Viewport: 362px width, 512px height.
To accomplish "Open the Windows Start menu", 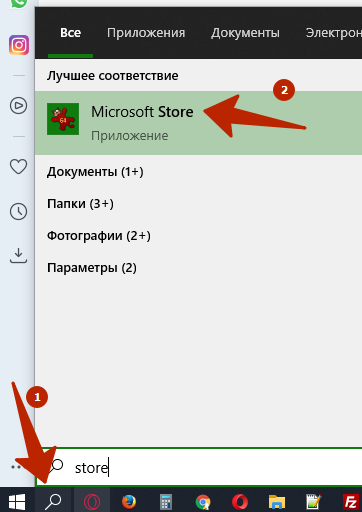I will [17, 501].
